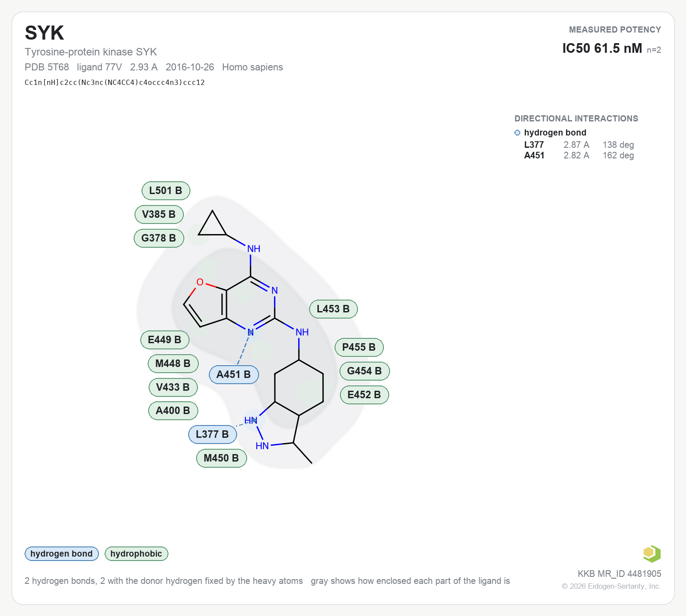Click the M450 B residue pill
Viewport: 686px width, 616px height.
click(221, 458)
